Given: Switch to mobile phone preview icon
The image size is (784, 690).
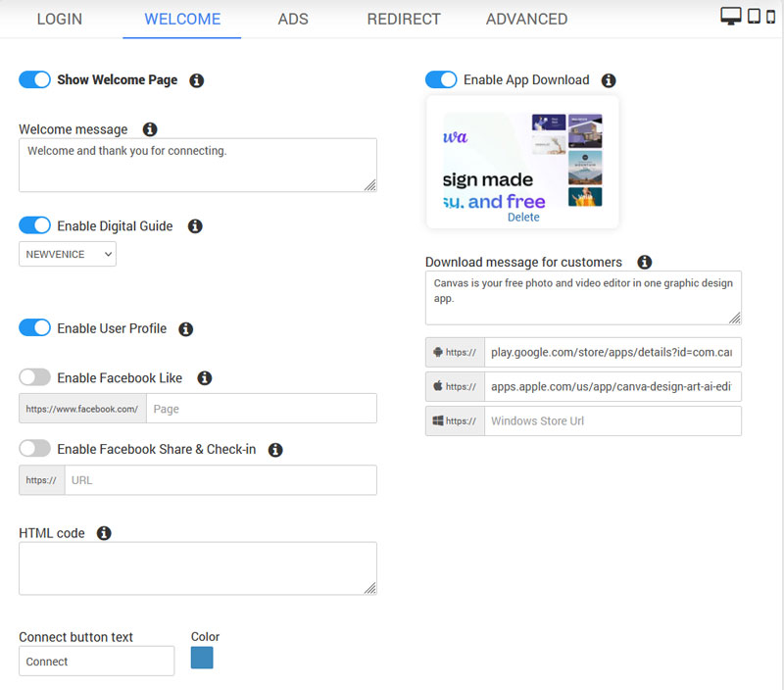Looking at the screenshot, I should (x=771, y=16).
